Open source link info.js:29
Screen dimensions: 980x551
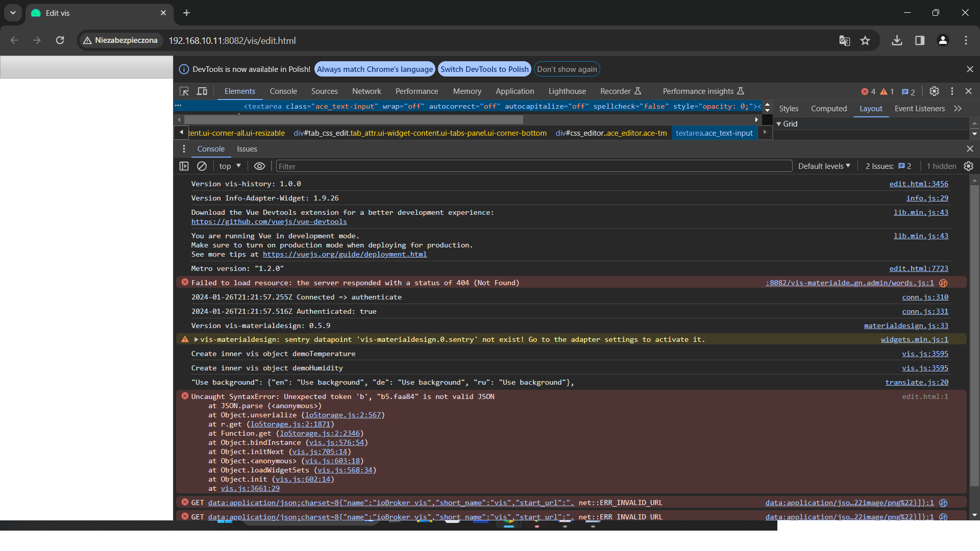927,198
